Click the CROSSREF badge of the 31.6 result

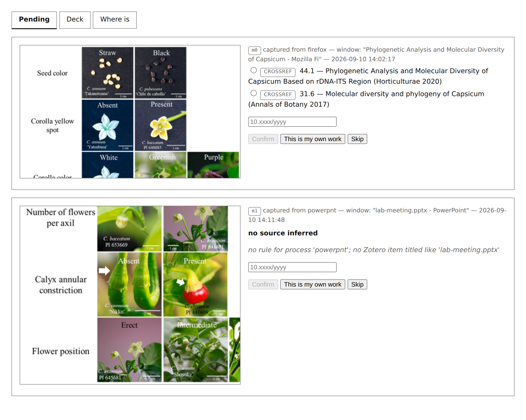pyautogui.click(x=278, y=95)
